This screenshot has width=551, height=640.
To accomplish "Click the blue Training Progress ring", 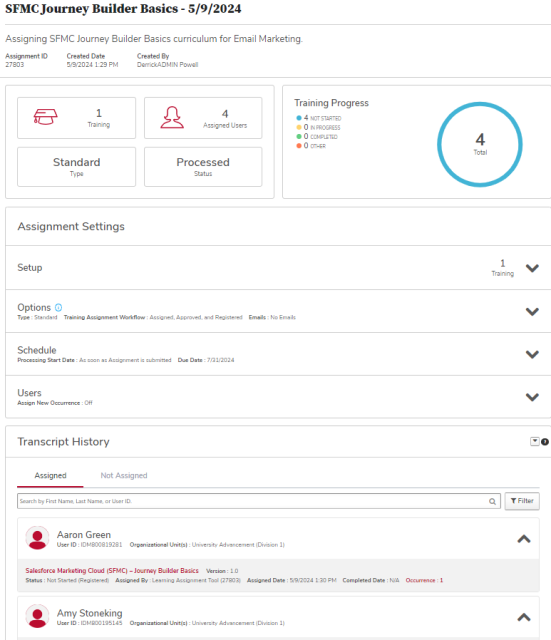I will coord(480,144).
